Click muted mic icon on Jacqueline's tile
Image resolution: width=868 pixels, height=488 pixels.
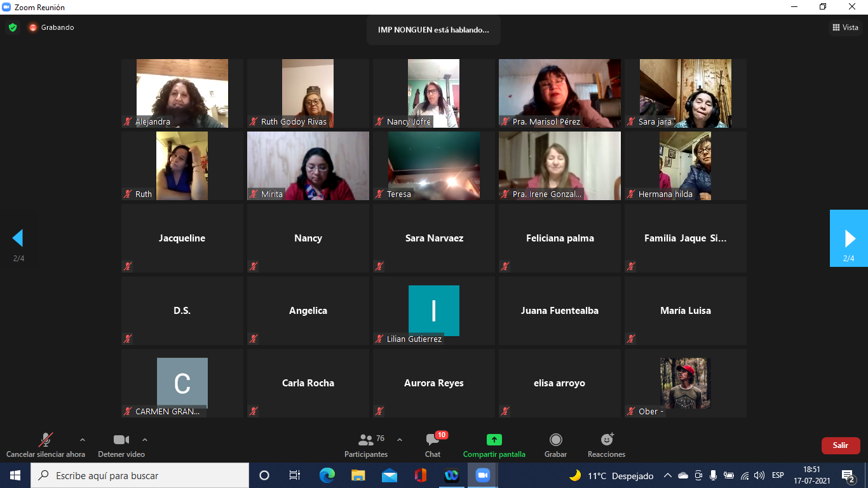(128, 266)
